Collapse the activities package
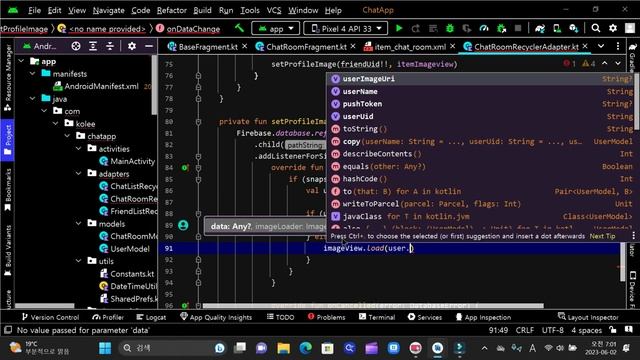The height and width of the screenshot is (360, 640). point(79,149)
